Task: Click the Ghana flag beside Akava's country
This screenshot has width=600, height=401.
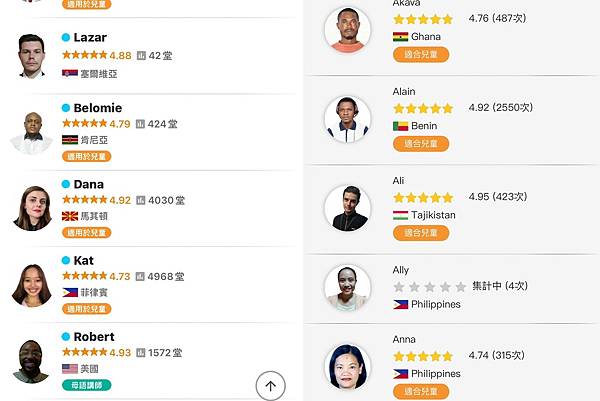Action: pos(400,36)
